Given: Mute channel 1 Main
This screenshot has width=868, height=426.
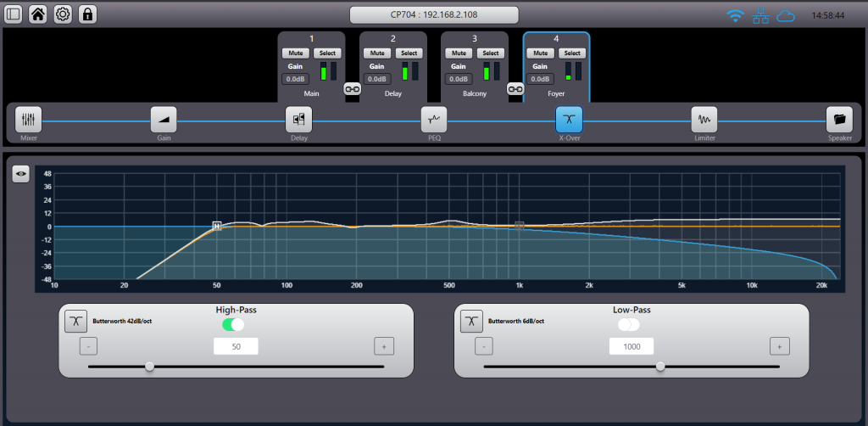Looking at the screenshot, I should [296, 53].
